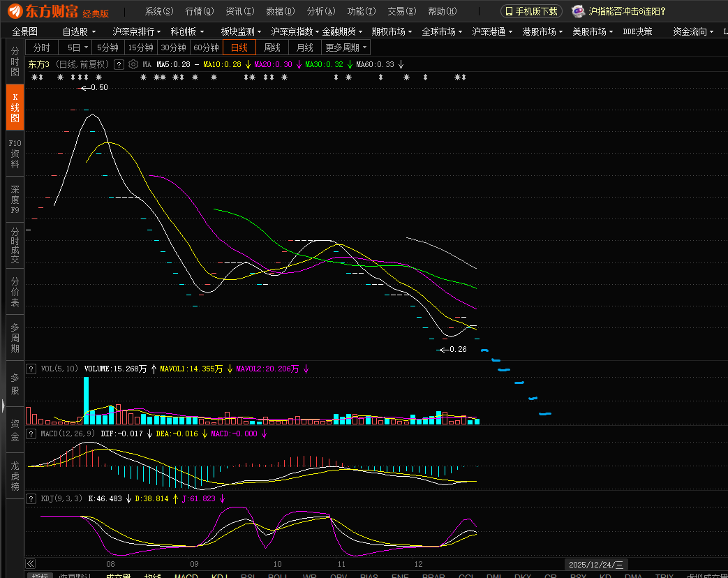Open the 分析(A) menu
Image resolution: width=728 pixels, height=578 pixels.
tap(321, 11)
